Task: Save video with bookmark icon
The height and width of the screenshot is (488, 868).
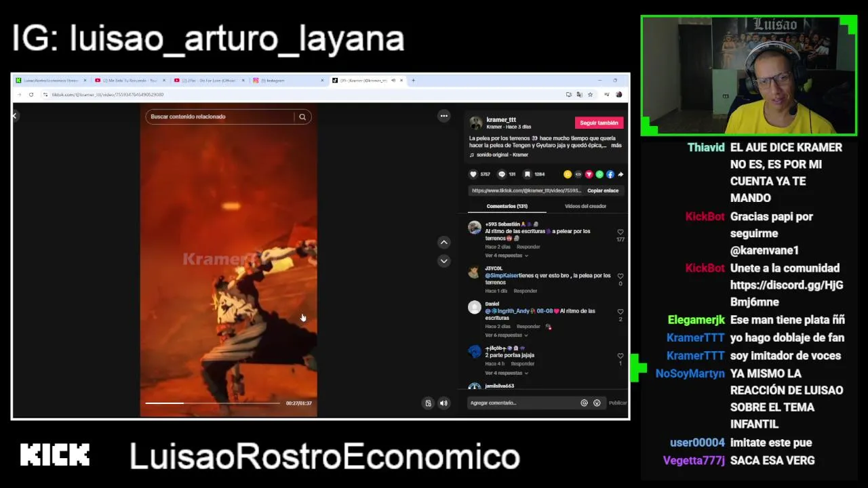Action: click(527, 174)
